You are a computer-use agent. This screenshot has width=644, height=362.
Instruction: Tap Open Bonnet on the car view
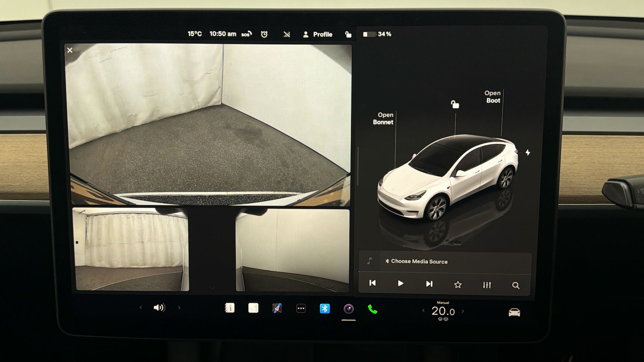point(383,118)
